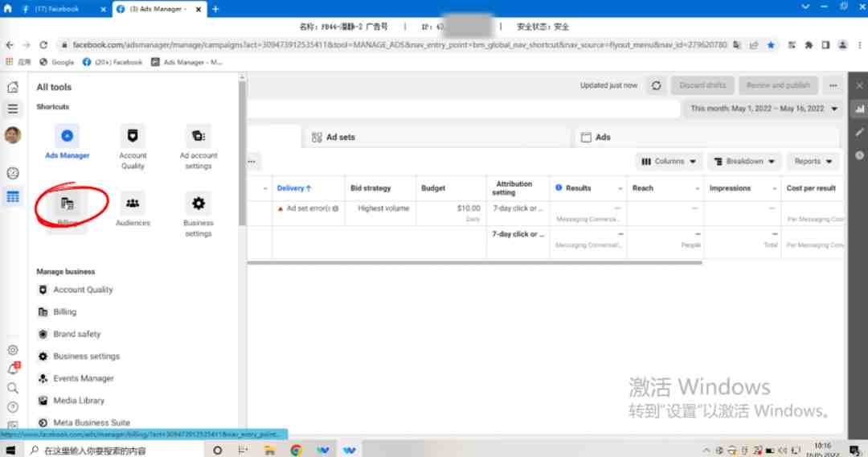This screenshot has height=457, width=868.
Task: Open File Explorer from taskbar
Action: pyautogui.click(x=269, y=450)
